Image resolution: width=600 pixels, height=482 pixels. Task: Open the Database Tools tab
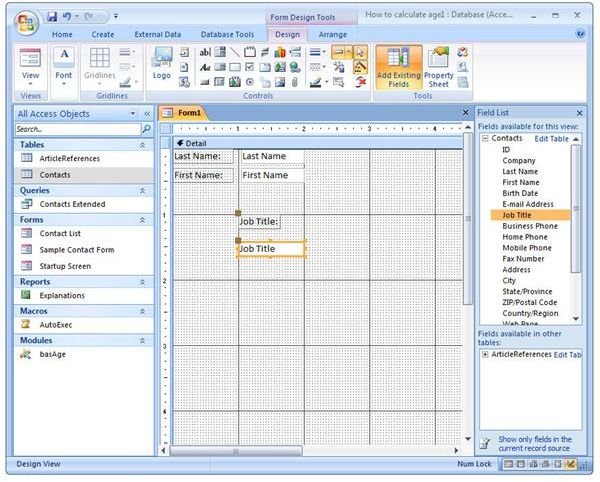(x=227, y=34)
